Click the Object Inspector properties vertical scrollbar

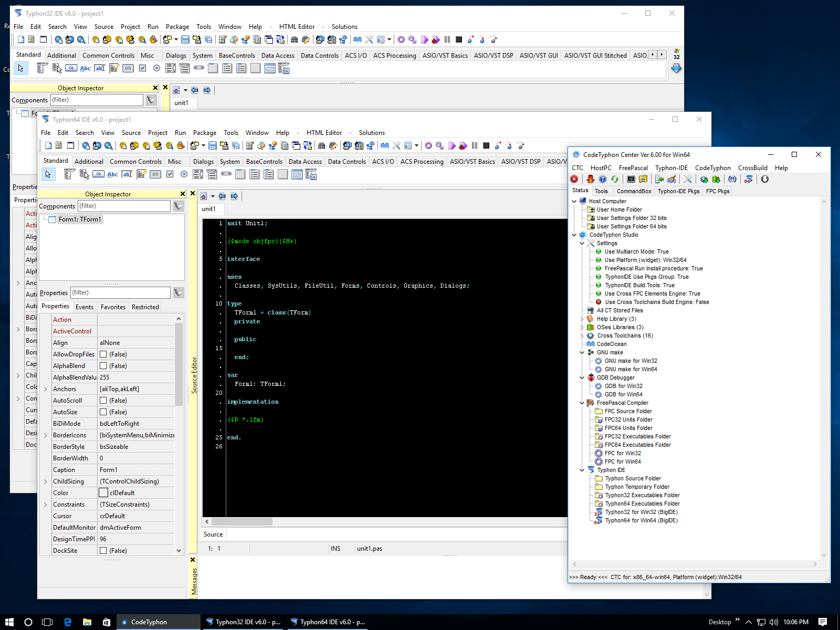click(x=178, y=365)
